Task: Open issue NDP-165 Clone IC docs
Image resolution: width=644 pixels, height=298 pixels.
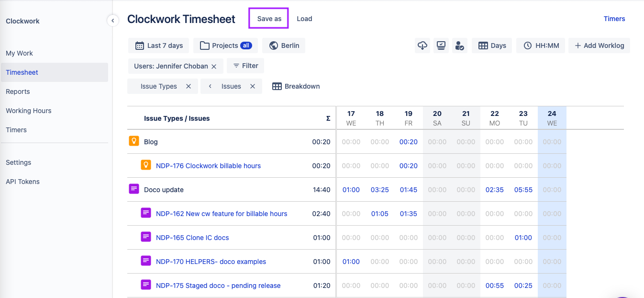Action: pyautogui.click(x=192, y=238)
